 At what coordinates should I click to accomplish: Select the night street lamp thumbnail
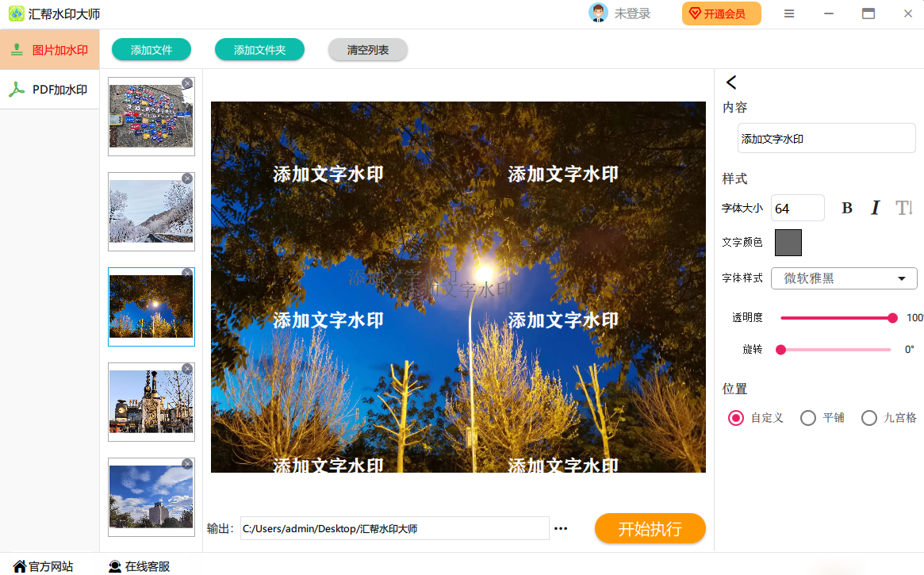pyautogui.click(x=151, y=307)
